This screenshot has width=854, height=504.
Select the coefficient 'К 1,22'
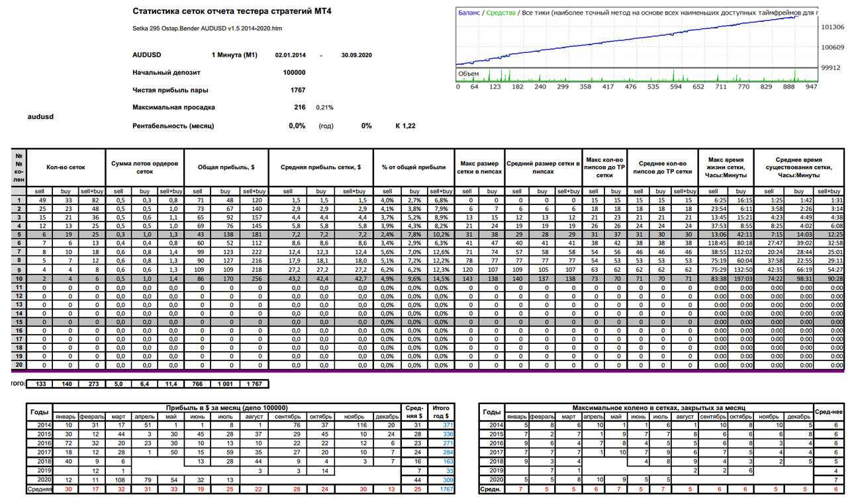point(405,126)
